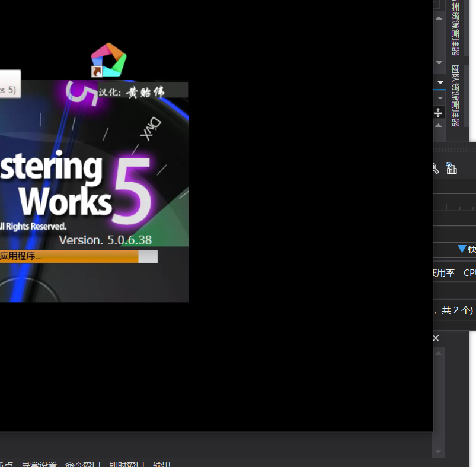Click the up arrow below the split handle
Viewport: 476px width, 467px height.
click(x=438, y=125)
